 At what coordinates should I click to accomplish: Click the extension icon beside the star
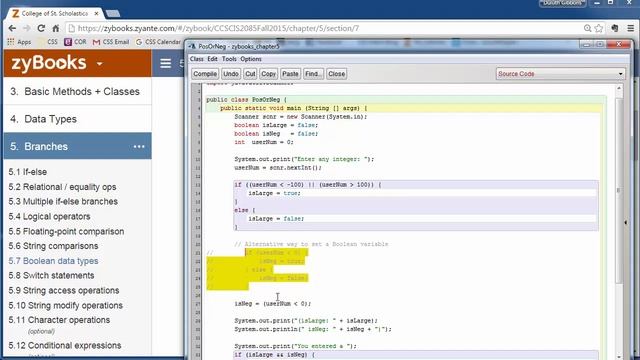[615, 28]
